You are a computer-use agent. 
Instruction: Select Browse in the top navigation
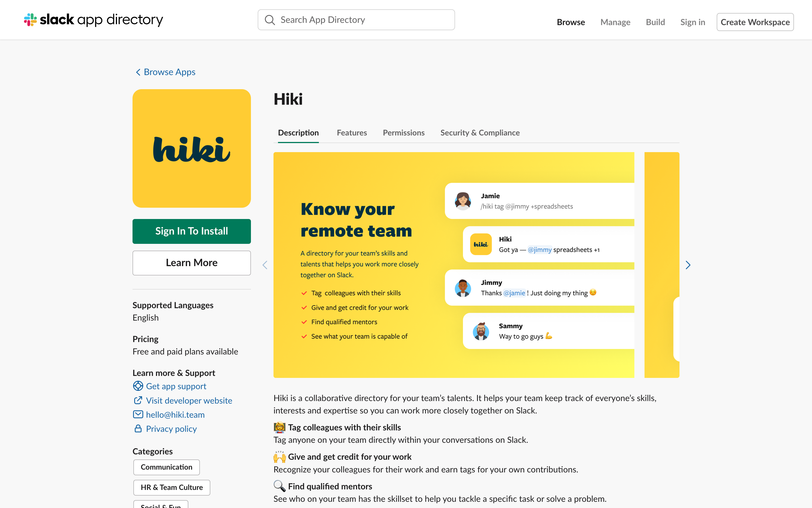[571, 22]
